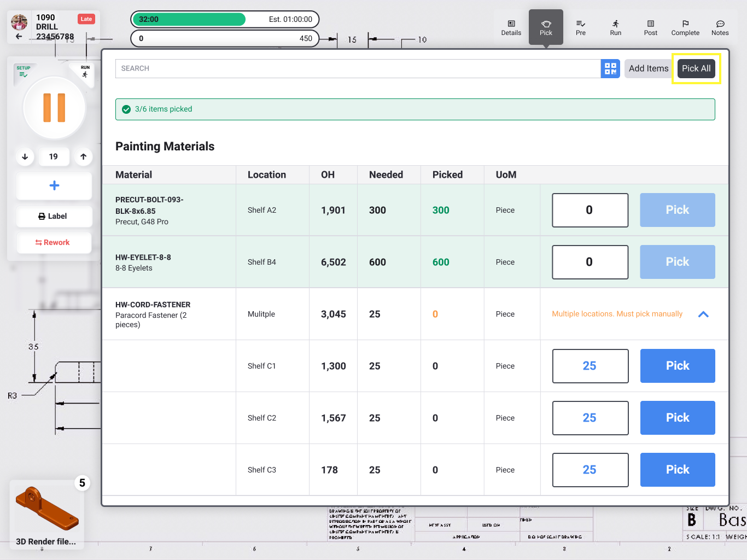Open the Notes tab
747x560 pixels.
click(720, 27)
